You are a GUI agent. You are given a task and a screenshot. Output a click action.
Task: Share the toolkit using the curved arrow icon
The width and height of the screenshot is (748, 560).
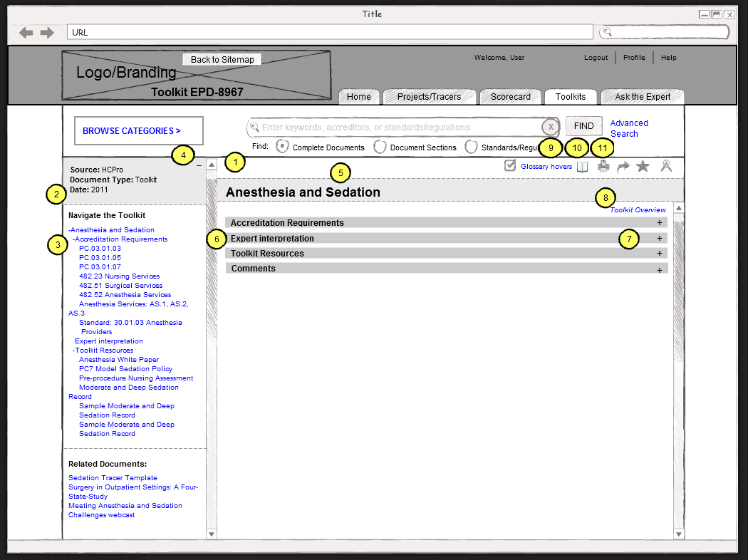(623, 167)
